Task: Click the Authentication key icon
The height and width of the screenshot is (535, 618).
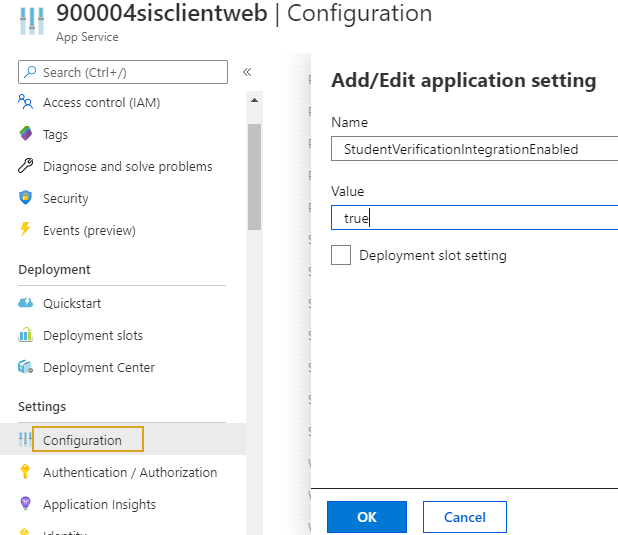Action: point(25,472)
